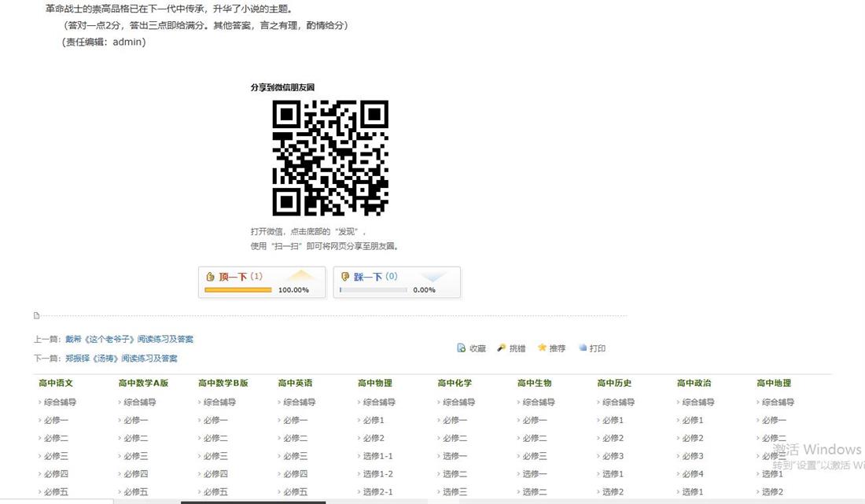This screenshot has height=504, width=865.
Task: Select 综合辅导 under 高中政治
Action: click(698, 402)
